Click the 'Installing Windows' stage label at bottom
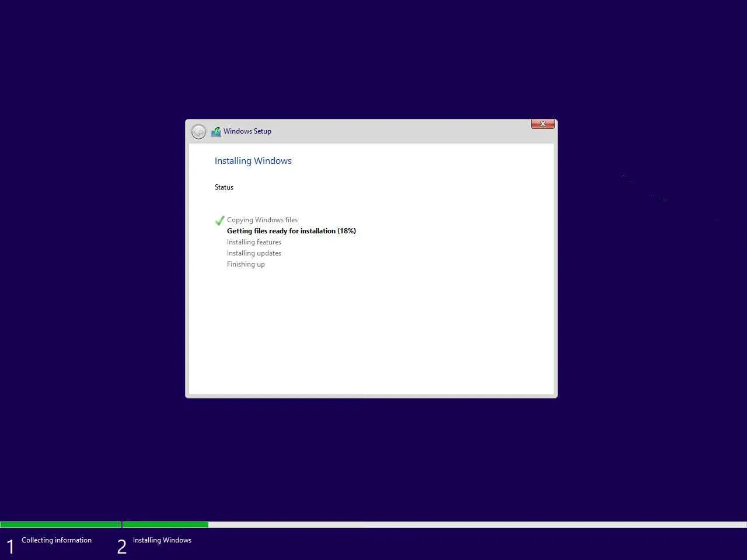747x560 pixels. click(162, 540)
